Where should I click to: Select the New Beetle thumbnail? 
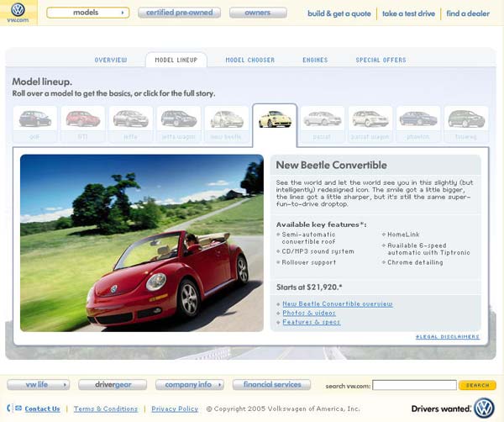(x=227, y=124)
